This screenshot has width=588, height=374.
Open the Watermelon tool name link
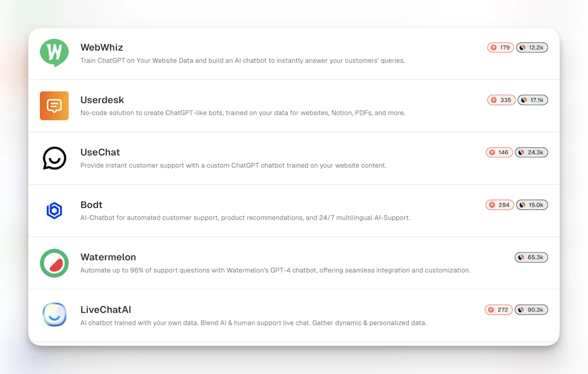109,257
